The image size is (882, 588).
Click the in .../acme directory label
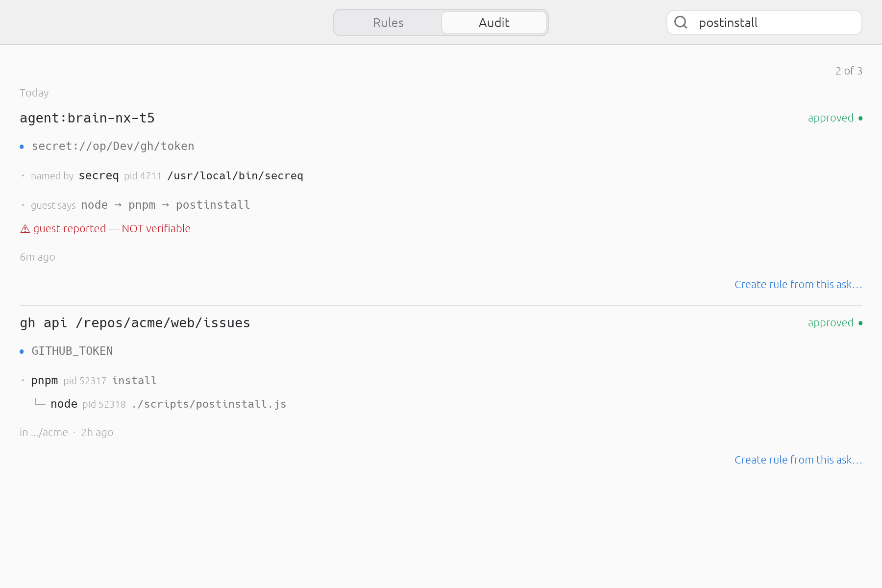[x=44, y=432]
